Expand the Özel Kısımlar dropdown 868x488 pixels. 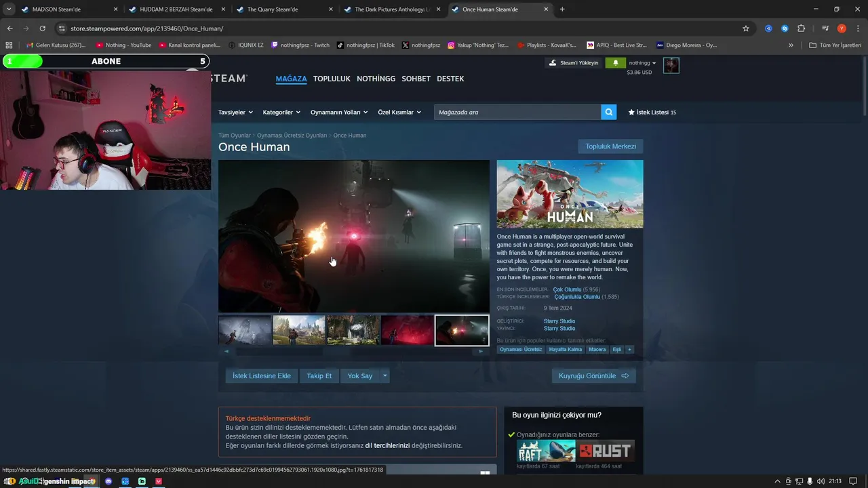[399, 113]
